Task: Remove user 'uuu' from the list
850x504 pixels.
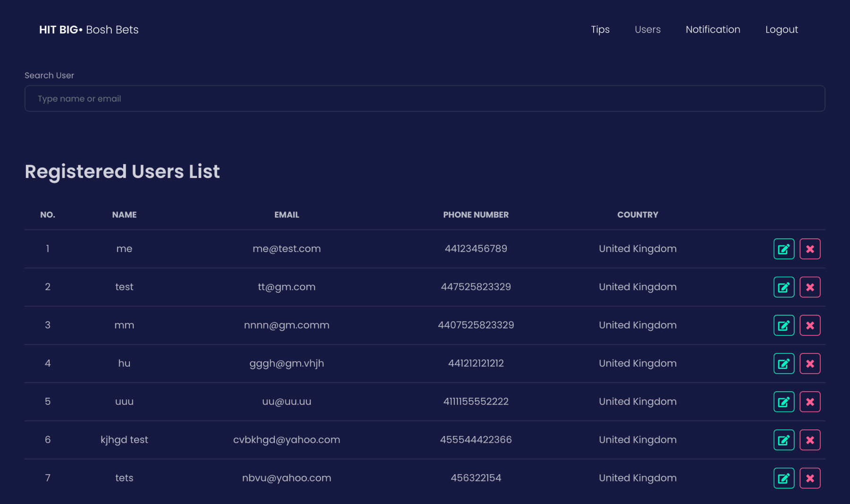Action: [x=810, y=402]
